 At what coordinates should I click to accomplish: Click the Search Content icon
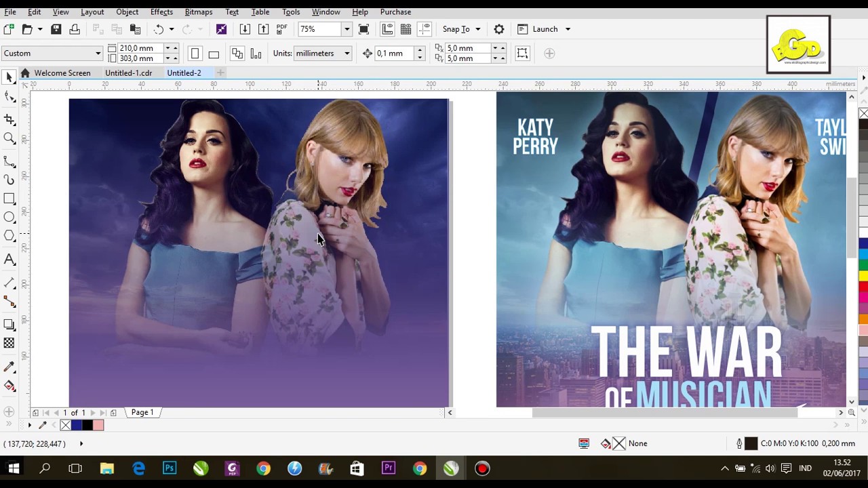[221, 29]
